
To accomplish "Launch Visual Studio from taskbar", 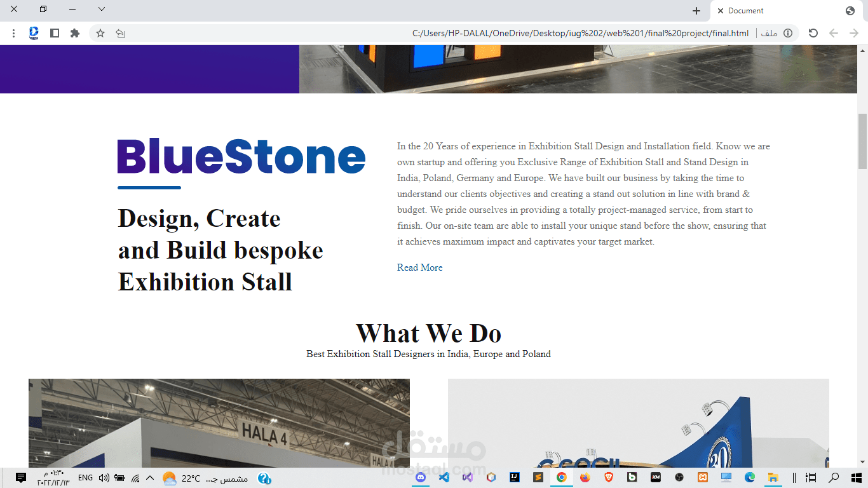I will (468, 477).
